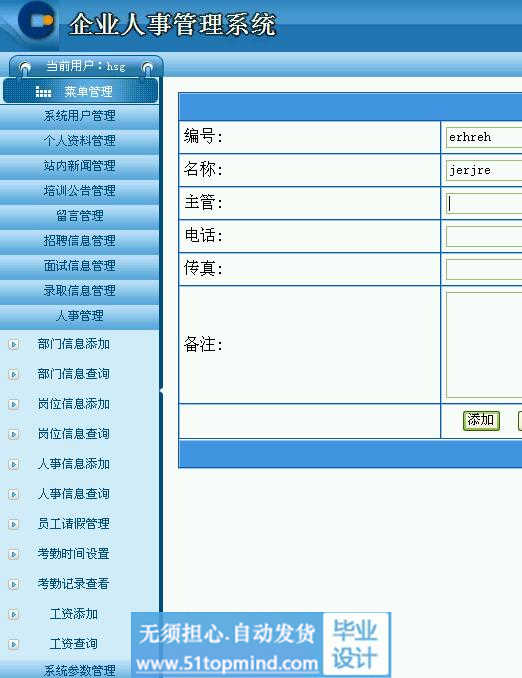The height and width of the screenshot is (678, 522).
Task: Expand the 系统用户管理 menu section
Action: (80, 116)
